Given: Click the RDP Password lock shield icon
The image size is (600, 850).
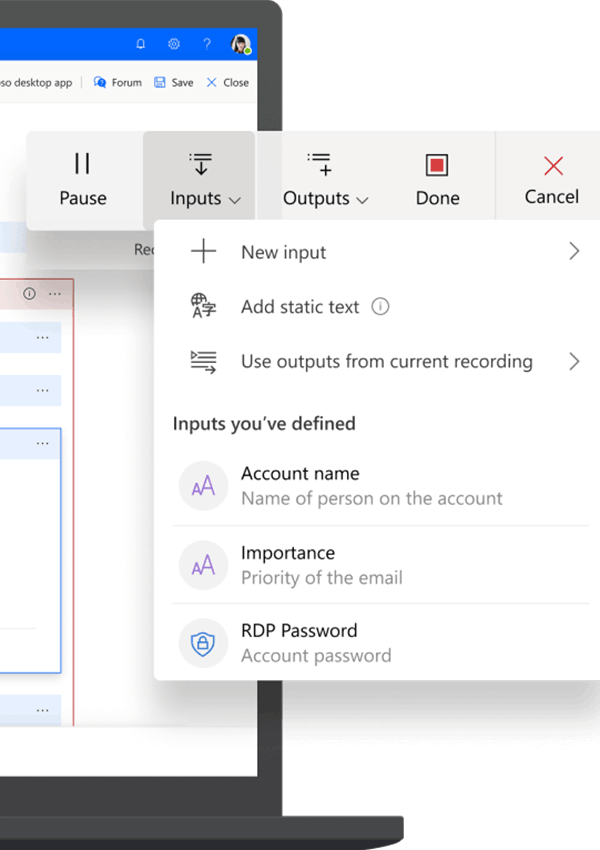Looking at the screenshot, I should [x=203, y=643].
